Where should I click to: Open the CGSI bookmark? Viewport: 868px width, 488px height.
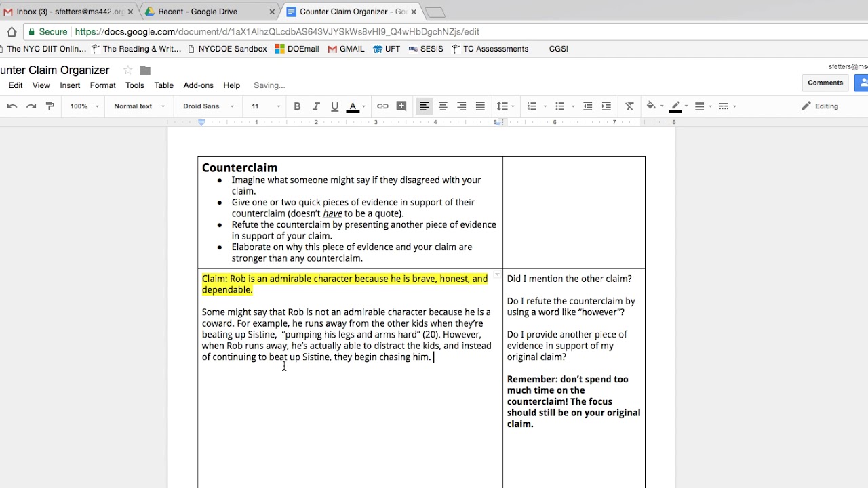click(x=558, y=49)
